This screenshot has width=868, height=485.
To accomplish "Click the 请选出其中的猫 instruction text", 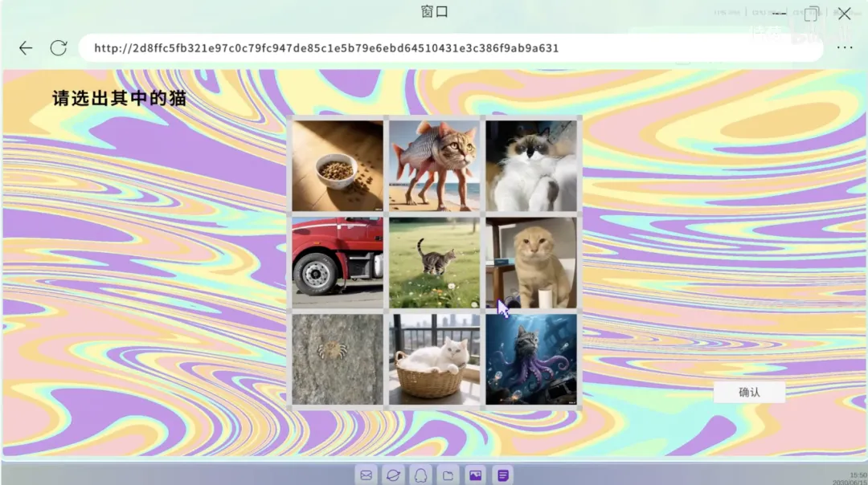I will (119, 99).
